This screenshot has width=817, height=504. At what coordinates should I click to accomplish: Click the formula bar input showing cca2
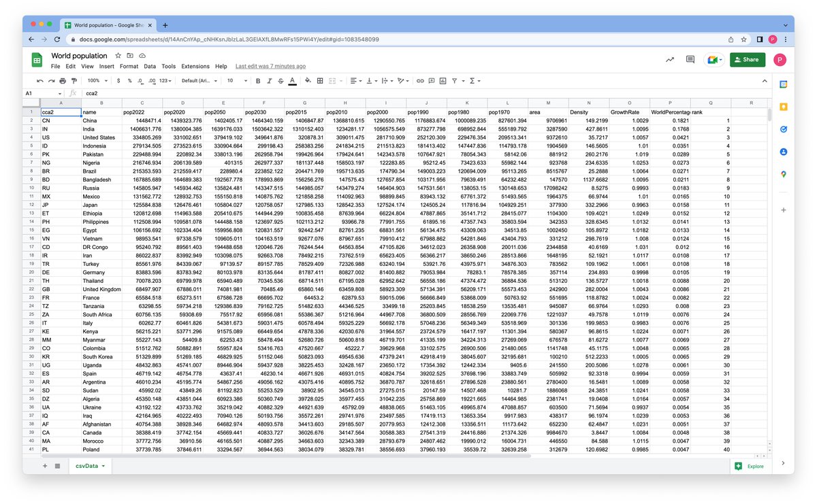point(429,93)
